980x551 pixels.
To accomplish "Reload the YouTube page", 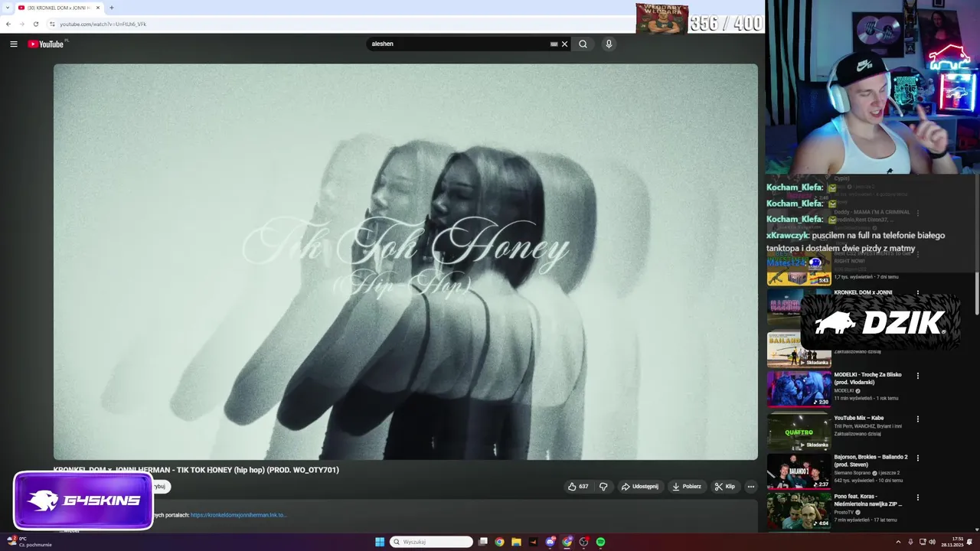I will point(35,24).
